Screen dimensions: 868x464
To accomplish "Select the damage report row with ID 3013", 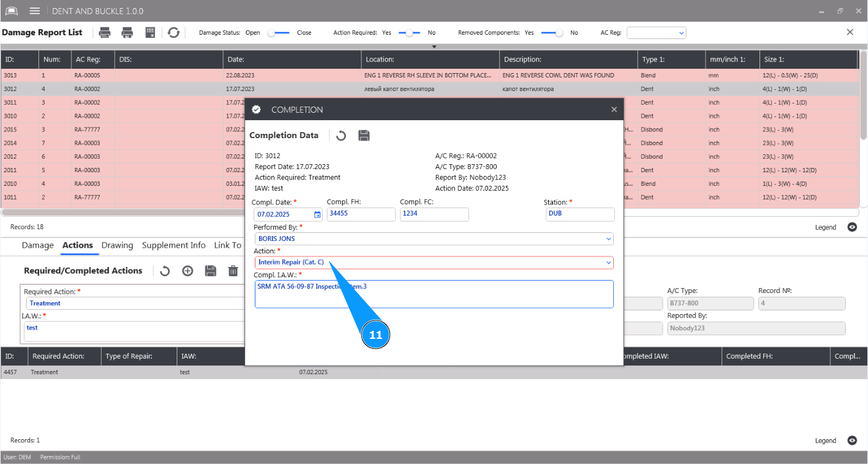I will tap(429, 76).
